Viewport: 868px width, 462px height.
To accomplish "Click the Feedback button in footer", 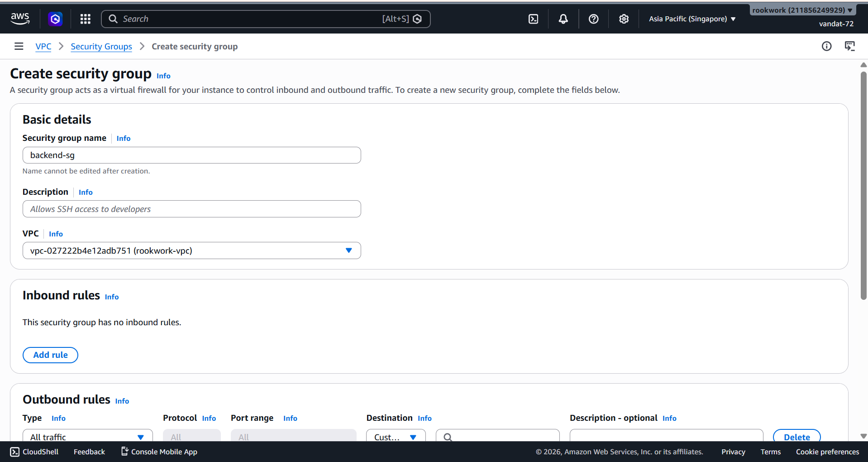I will pyautogui.click(x=89, y=452).
